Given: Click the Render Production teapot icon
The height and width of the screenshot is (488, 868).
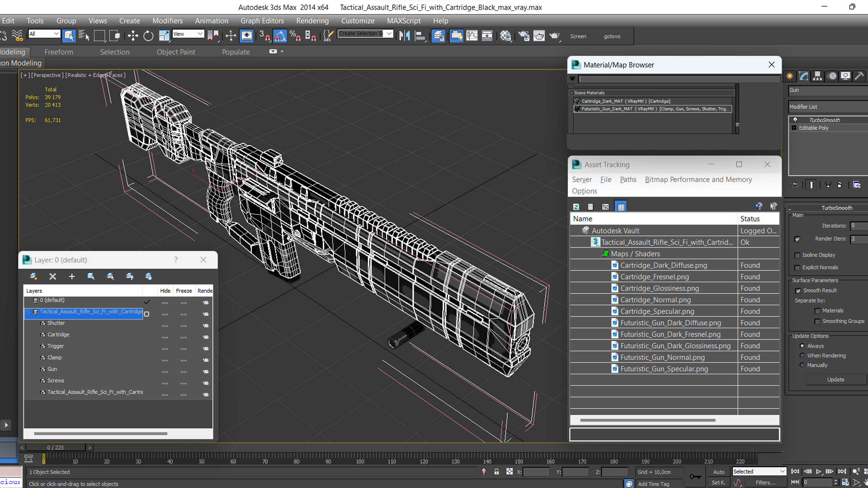Looking at the screenshot, I should coord(555,36).
